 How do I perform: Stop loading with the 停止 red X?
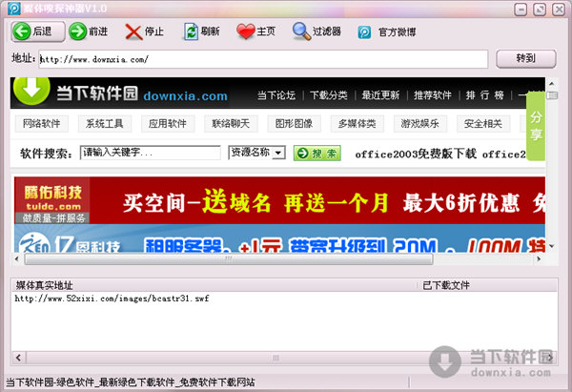(144, 31)
